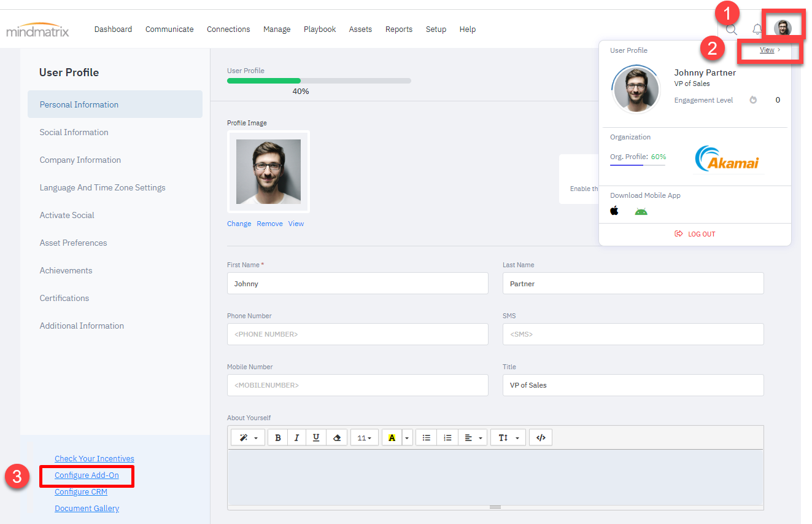This screenshot has width=812, height=524.
Task: Click the Phone Number input field
Action: point(357,335)
